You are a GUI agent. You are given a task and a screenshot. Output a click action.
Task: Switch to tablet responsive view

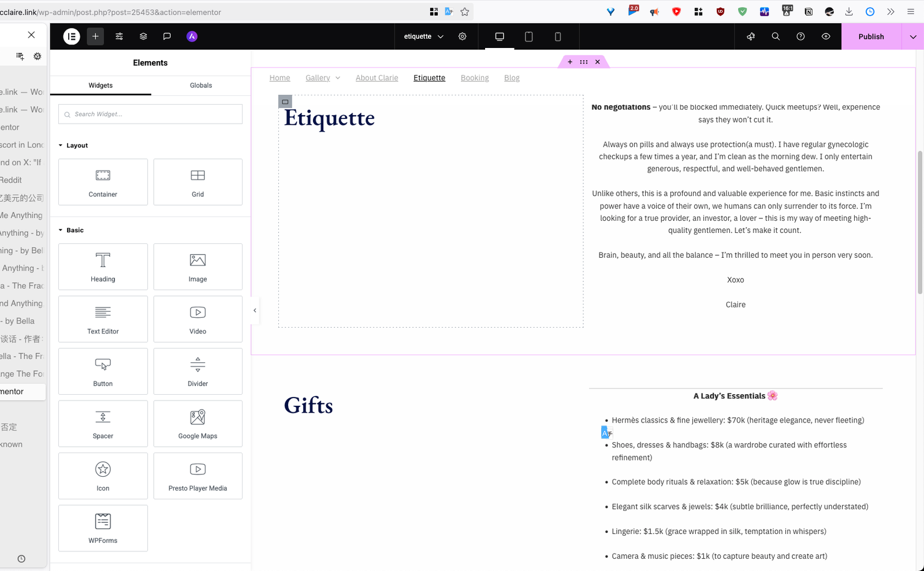[528, 36]
